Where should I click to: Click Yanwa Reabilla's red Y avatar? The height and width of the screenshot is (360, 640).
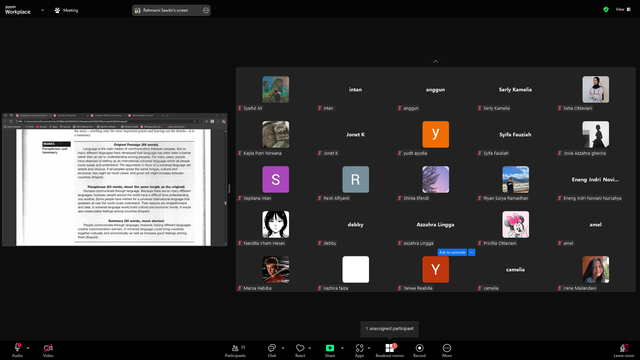(x=436, y=269)
